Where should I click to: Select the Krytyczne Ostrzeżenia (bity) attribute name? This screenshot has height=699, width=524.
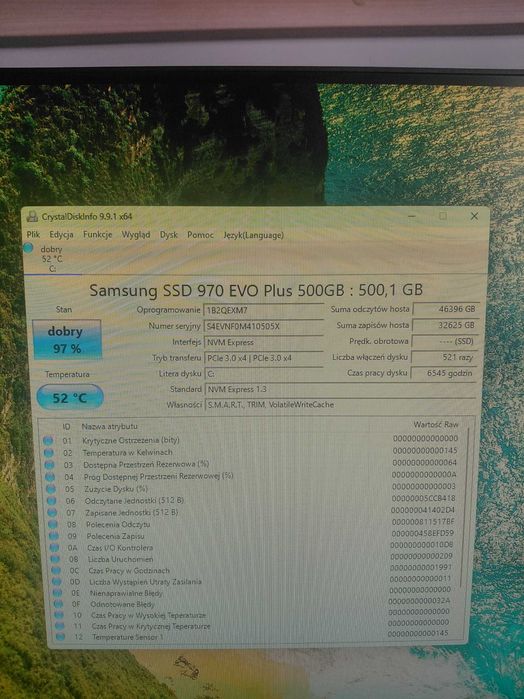[x=131, y=440]
